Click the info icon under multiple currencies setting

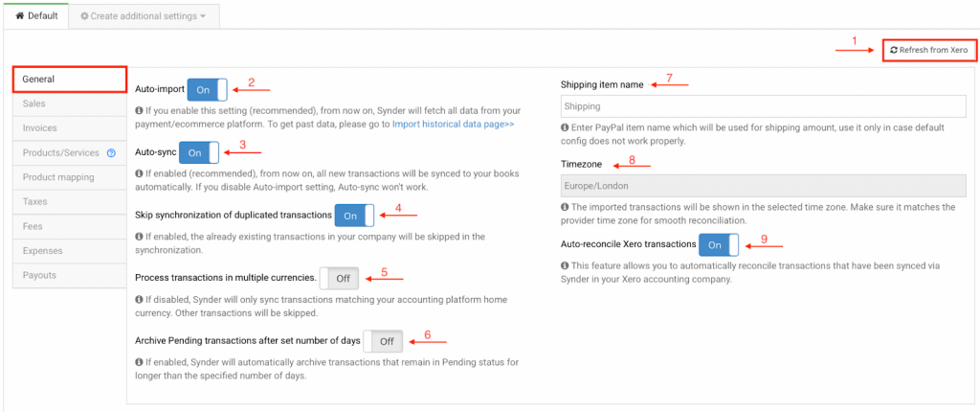[x=139, y=300]
